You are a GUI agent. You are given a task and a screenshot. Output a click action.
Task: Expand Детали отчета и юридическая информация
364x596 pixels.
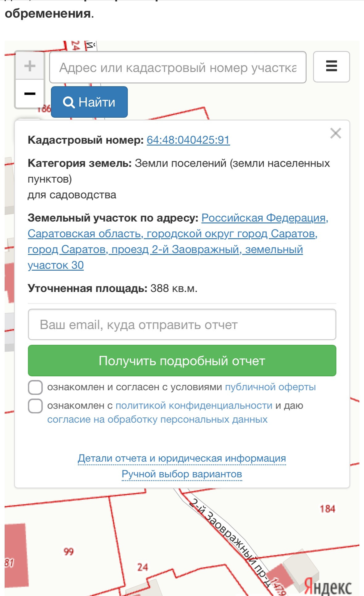(182, 458)
